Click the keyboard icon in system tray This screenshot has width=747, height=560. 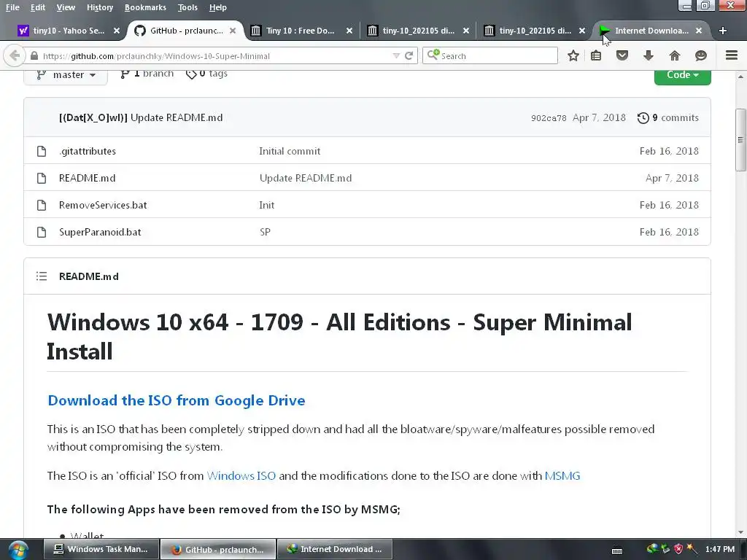pos(617,551)
